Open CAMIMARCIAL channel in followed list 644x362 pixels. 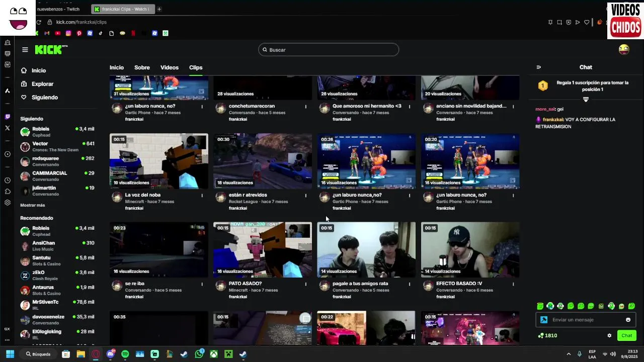[x=57, y=176]
